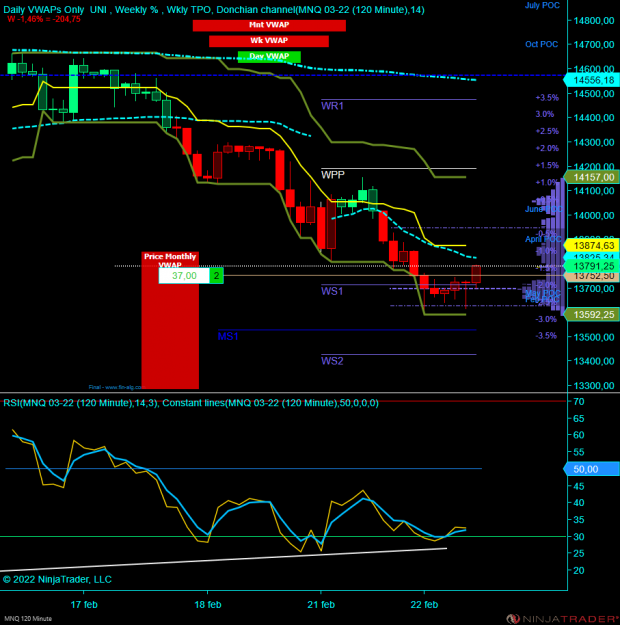Click the NinjaTrader logo
Viewport: 620px width, 625px height.
(563, 619)
